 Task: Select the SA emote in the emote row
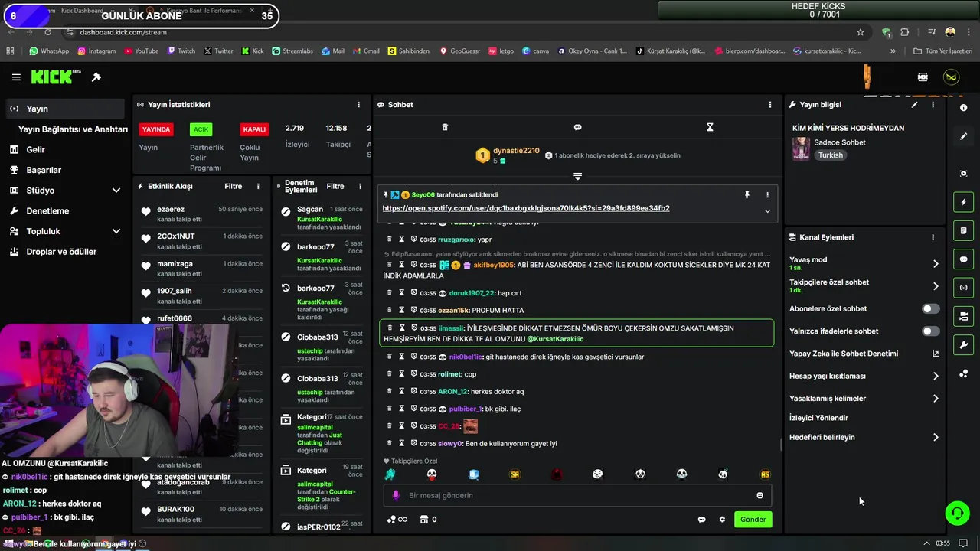tap(514, 474)
